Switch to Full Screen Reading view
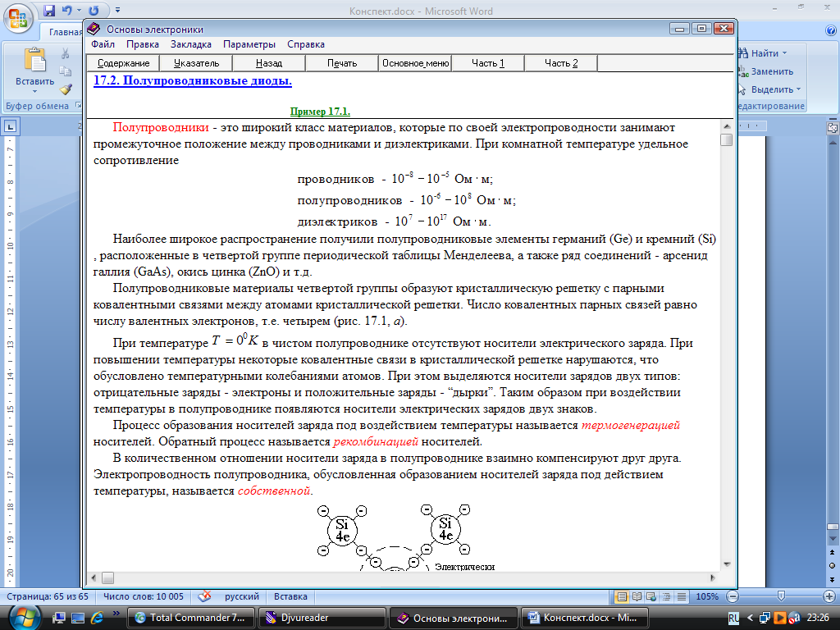The height and width of the screenshot is (630, 840). [637, 596]
